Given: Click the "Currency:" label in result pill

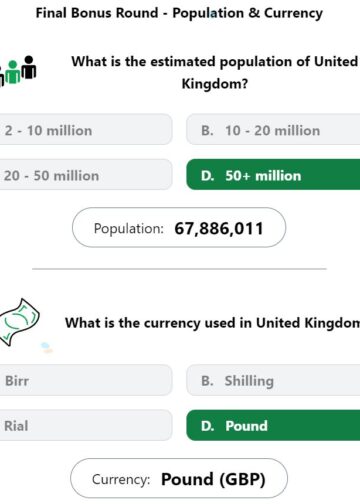Looking at the screenshot, I should [121, 480].
